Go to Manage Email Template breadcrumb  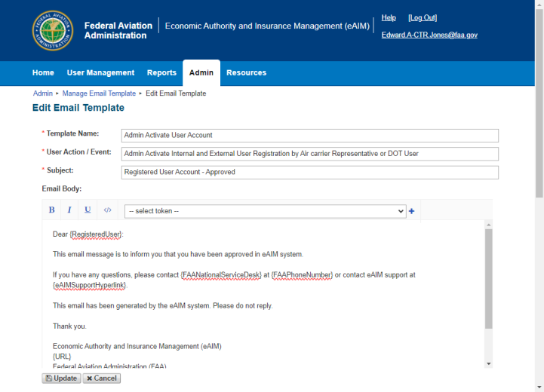point(99,93)
